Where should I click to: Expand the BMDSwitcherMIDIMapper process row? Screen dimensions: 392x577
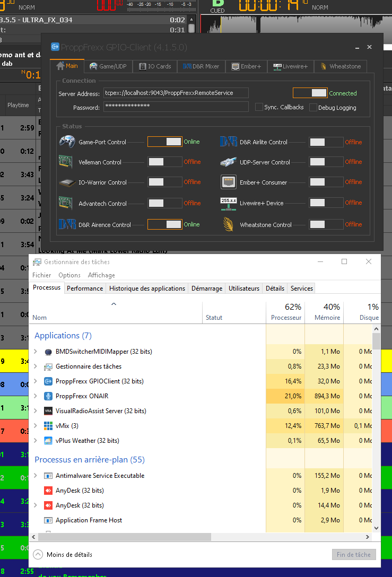click(36, 352)
